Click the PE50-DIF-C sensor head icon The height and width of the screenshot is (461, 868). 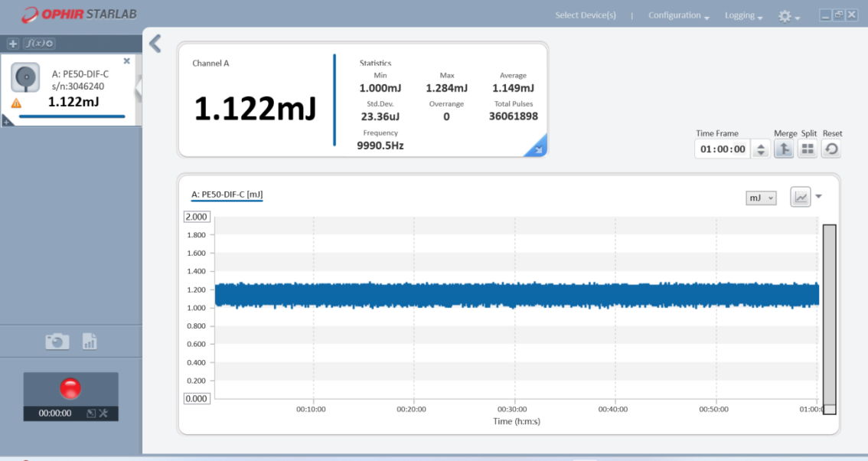tap(25, 79)
